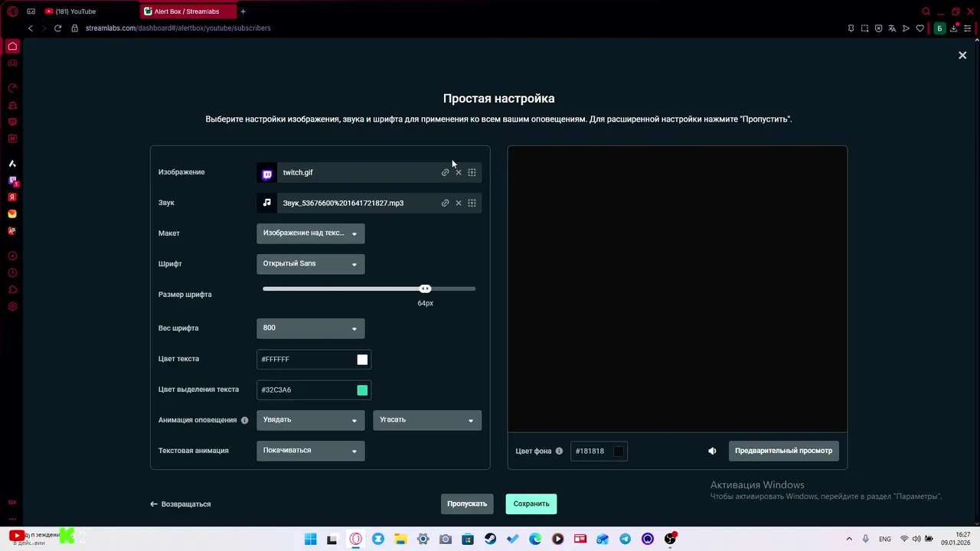Open a new browser tab
The height and width of the screenshot is (551, 980).
coord(243,11)
